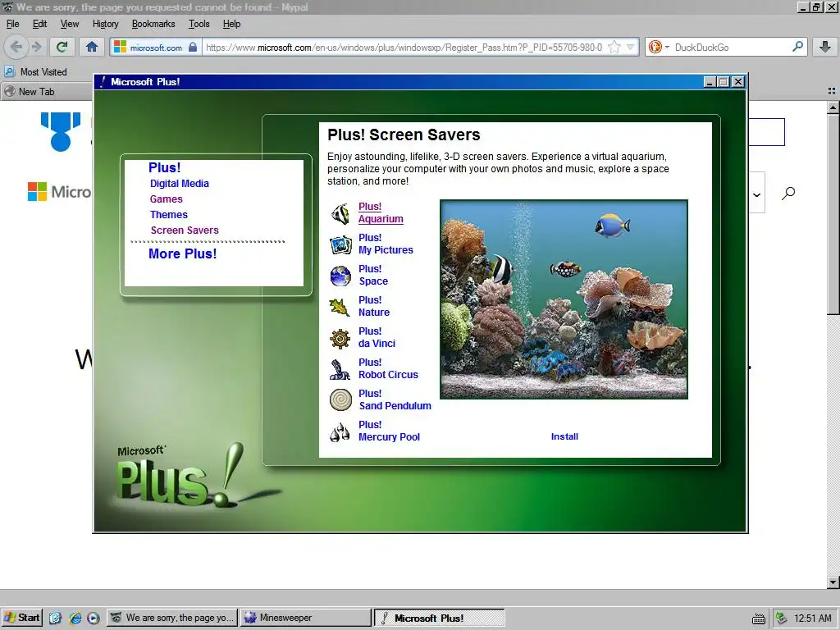Screen dimensions: 840x630
Task: Expand the chevron dropdown on Microsoft page
Action: 756,194
